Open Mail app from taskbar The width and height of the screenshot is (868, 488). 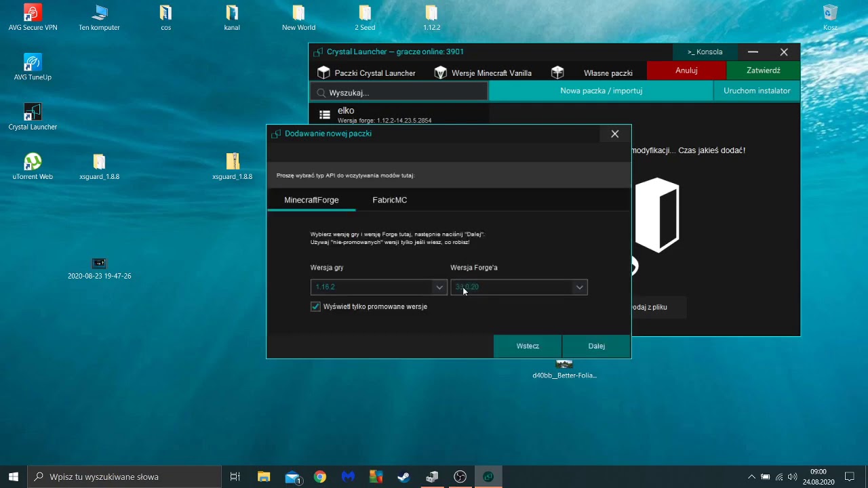[292, 476]
